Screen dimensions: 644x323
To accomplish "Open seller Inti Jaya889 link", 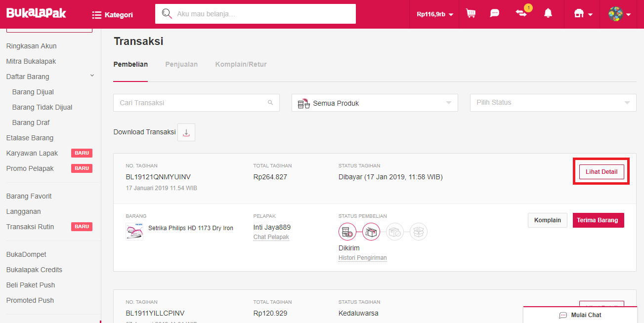I will (x=272, y=228).
